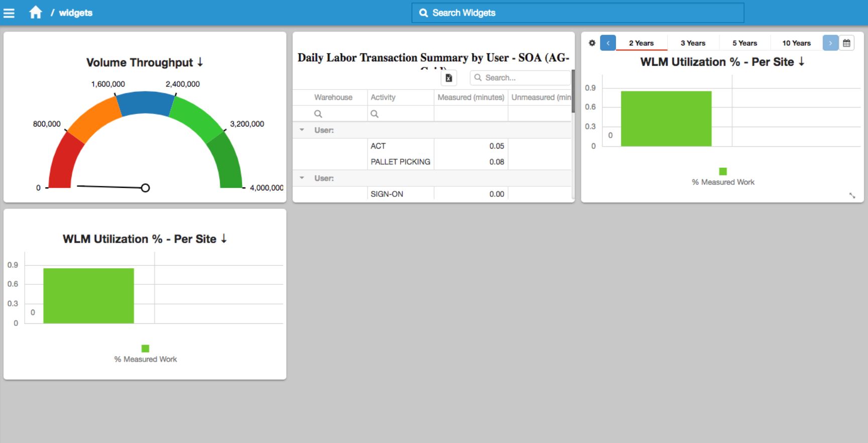
Task: Open the hamburger navigation menu
Action: pos(9,13)
